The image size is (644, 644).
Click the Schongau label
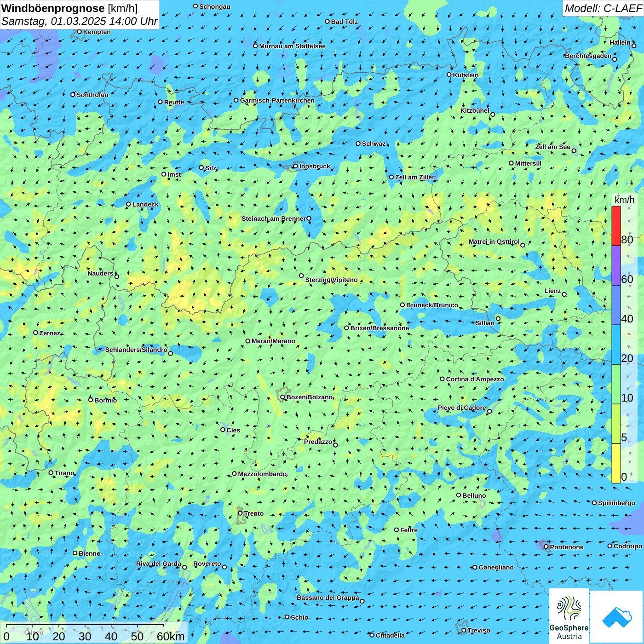[214, 6]
